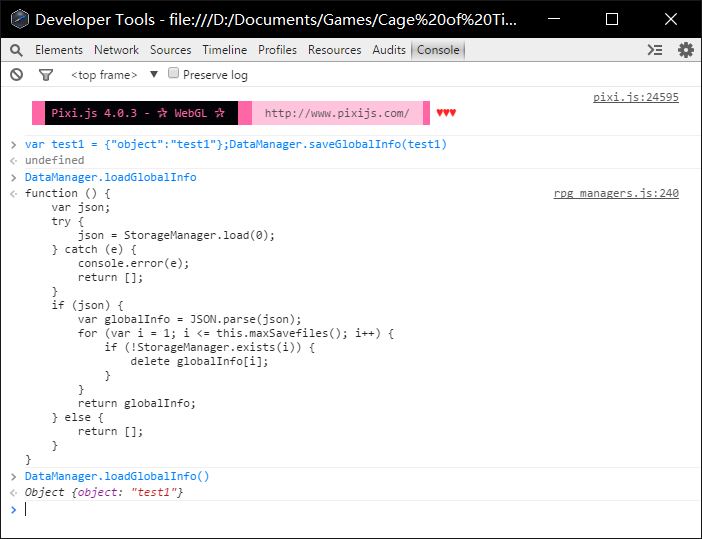Click the DataManager.loadGlobalInfo() command entry

117,476
